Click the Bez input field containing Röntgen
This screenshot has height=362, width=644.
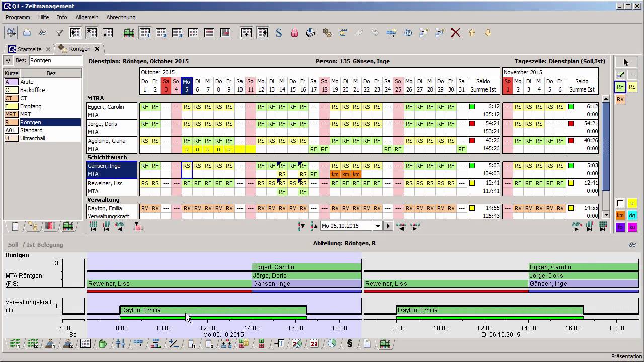coord(55,60)
